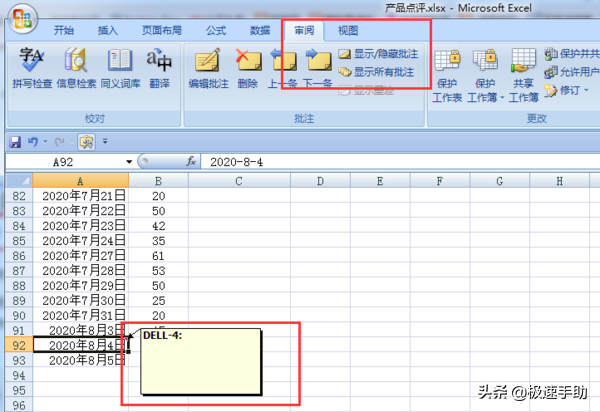The height and width of the screenshot is (412, 600).
Task: Run the spelling check tool
Action: (x=32, y=68)
